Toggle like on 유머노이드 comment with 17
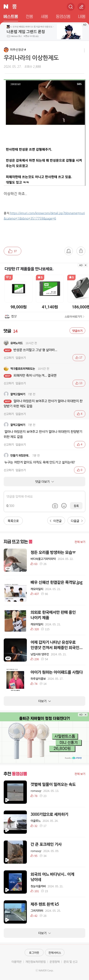 click(79, 358)
